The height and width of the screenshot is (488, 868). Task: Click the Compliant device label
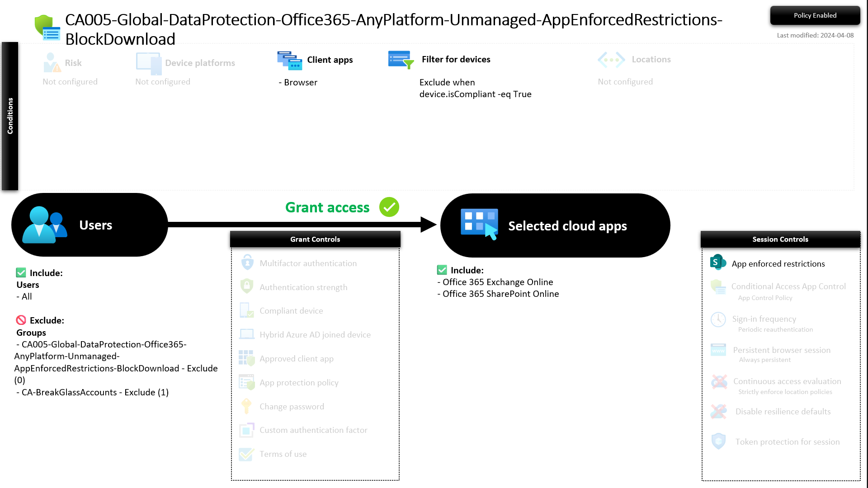(x=291, y=310)
